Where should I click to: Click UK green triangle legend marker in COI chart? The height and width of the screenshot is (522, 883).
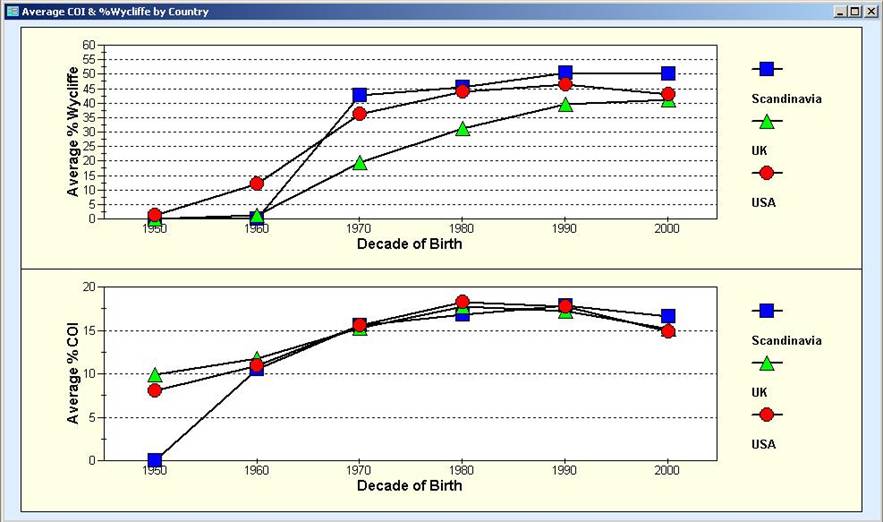pyautogui.click(x=767, y=363)
